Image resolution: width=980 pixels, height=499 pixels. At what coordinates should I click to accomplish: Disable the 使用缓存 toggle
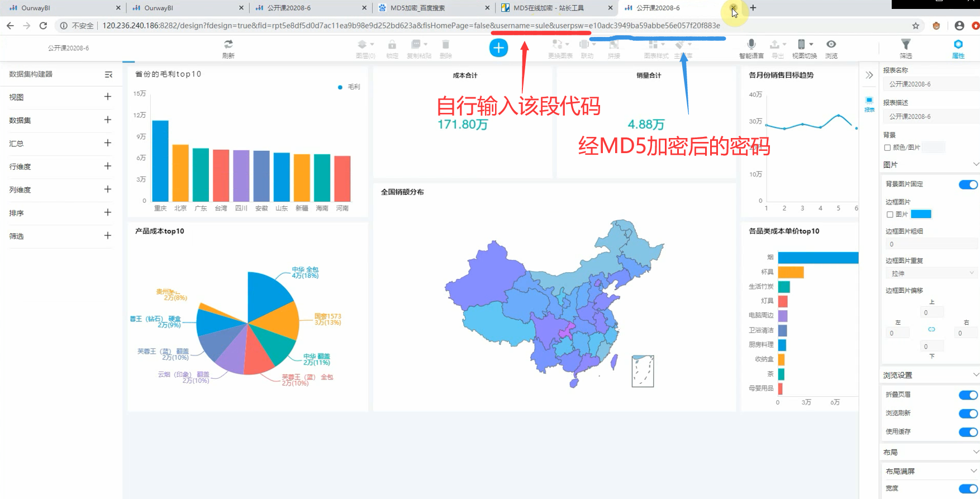click(968, 432)
